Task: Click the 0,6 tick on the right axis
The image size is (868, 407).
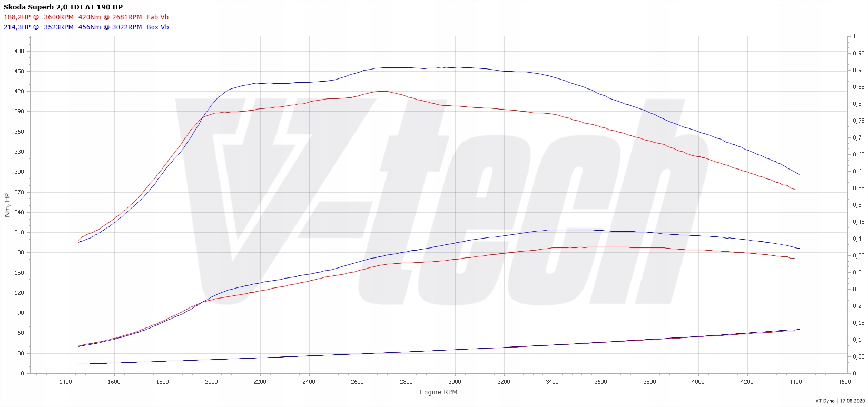Action: coord(857,171)
